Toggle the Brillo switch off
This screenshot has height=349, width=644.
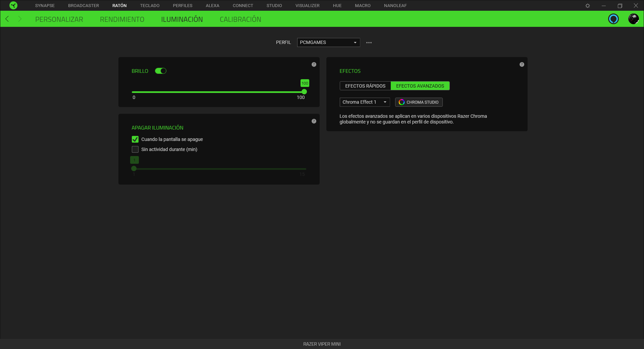pos(161,71)
